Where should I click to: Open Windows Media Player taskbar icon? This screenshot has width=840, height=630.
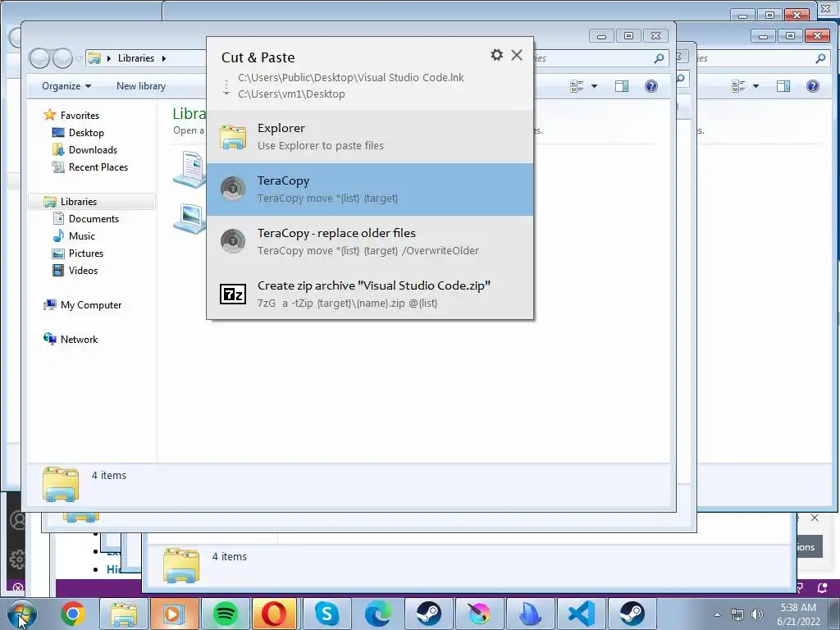(x=174, y=614)
